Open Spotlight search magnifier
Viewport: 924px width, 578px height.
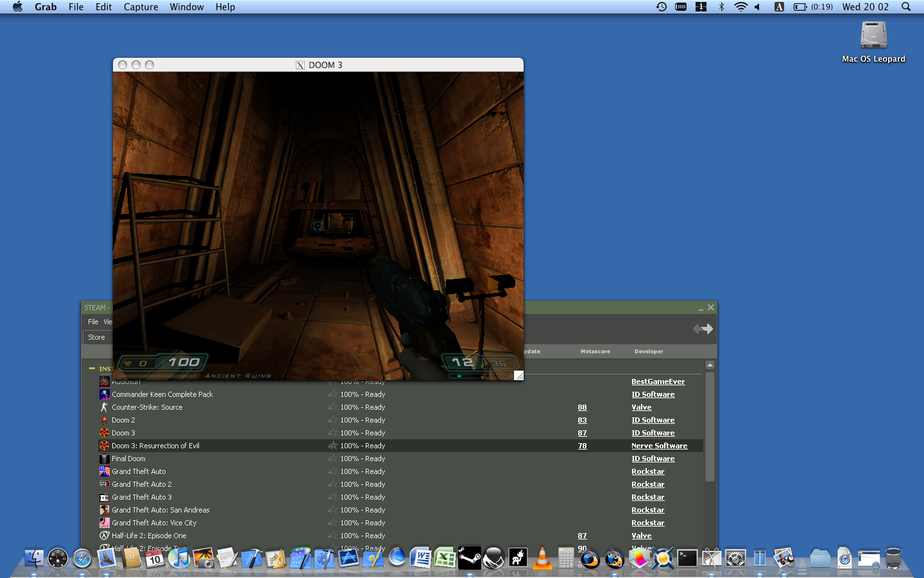(x=906, y=6)
